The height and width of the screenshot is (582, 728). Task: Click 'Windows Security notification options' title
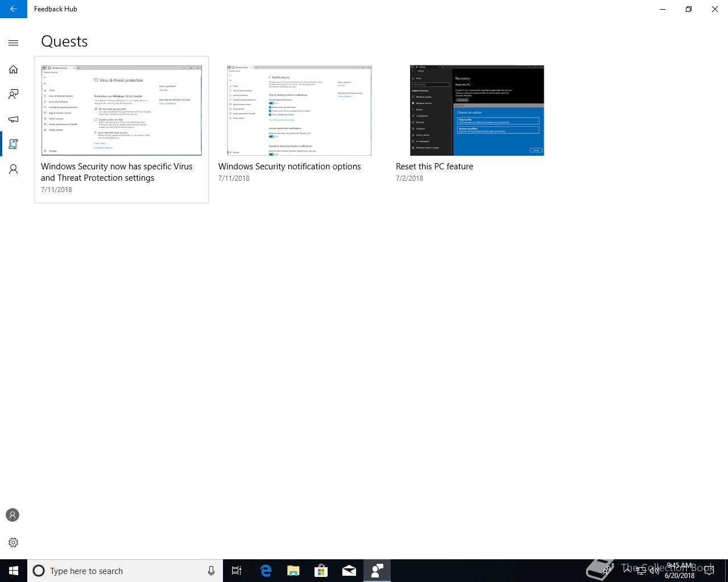[289, 167]
